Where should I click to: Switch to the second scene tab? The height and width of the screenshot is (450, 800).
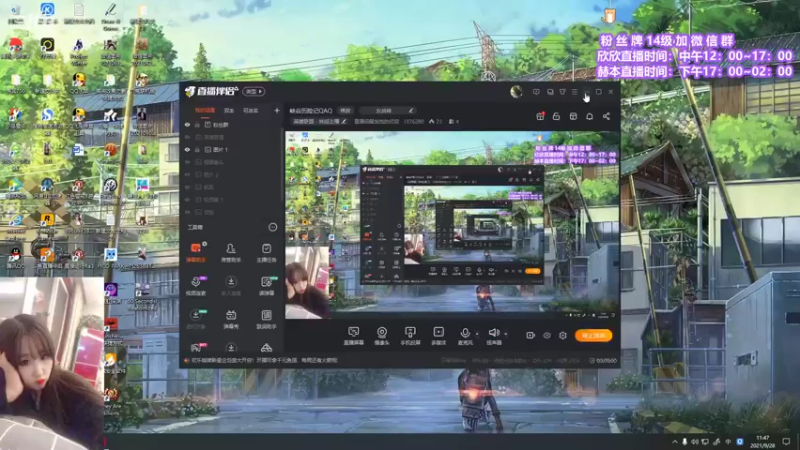(x=229, y=110)
